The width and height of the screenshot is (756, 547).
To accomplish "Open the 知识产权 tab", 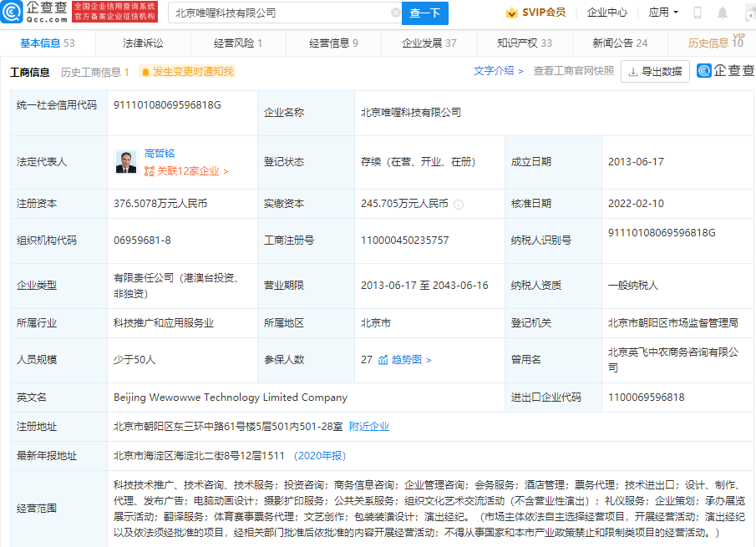I will pos(524,43).
